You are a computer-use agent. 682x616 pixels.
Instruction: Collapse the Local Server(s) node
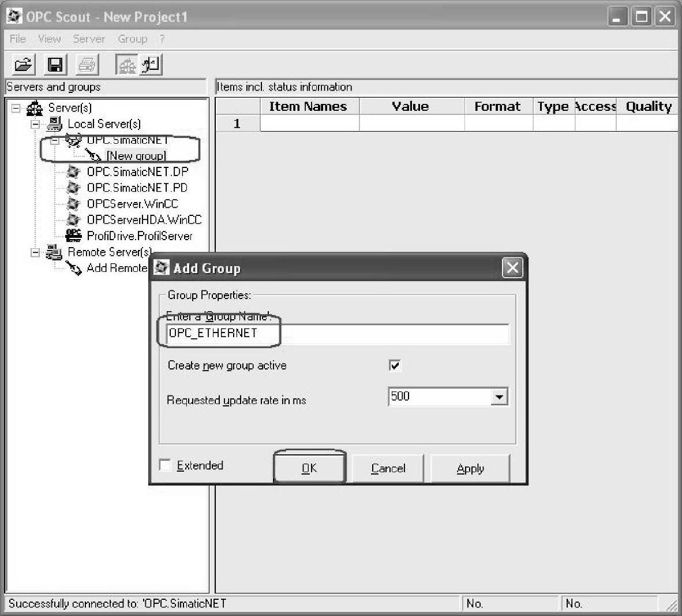pos(35,124)
